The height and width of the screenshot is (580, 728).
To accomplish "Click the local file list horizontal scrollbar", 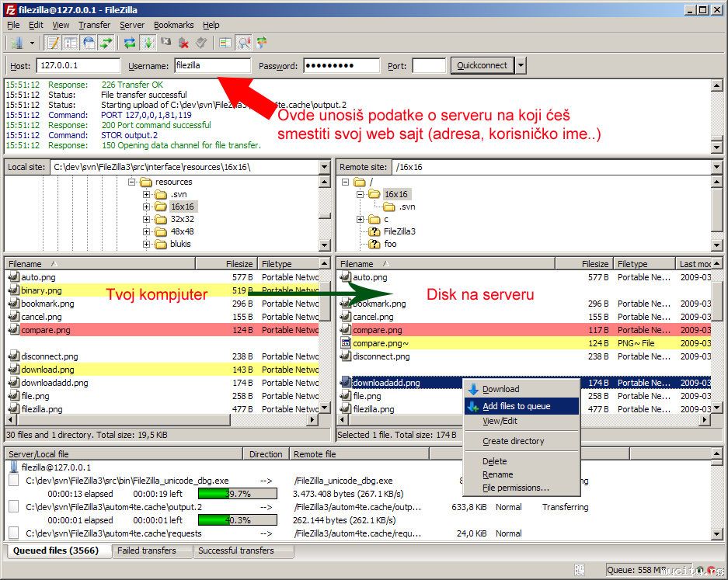I will [162, 420].
